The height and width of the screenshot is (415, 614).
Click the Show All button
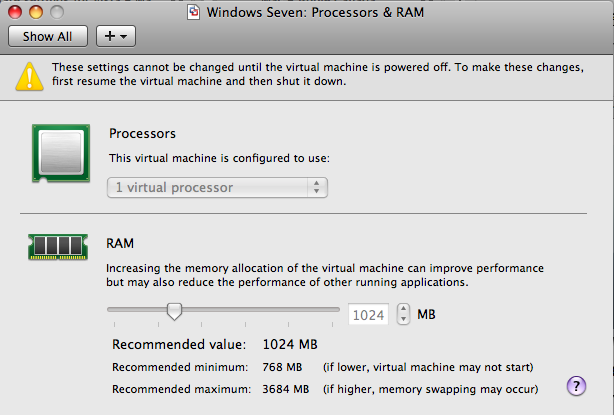[48, 36]
